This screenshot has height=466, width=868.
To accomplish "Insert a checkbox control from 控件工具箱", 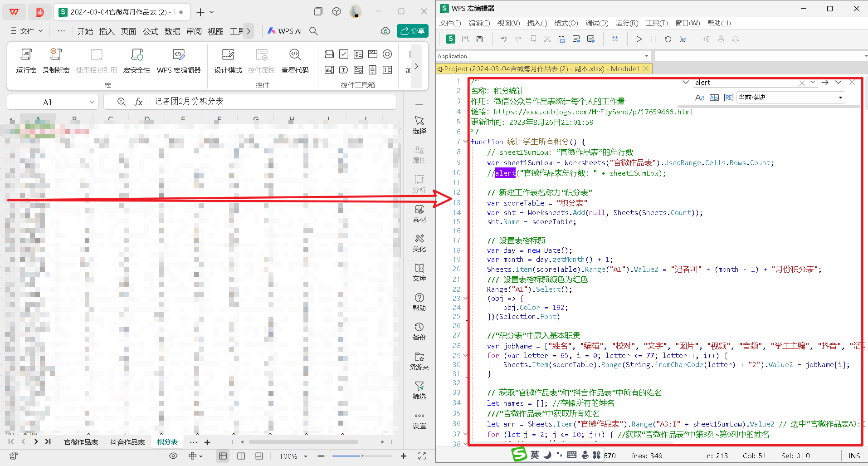I will coord(344,54).
